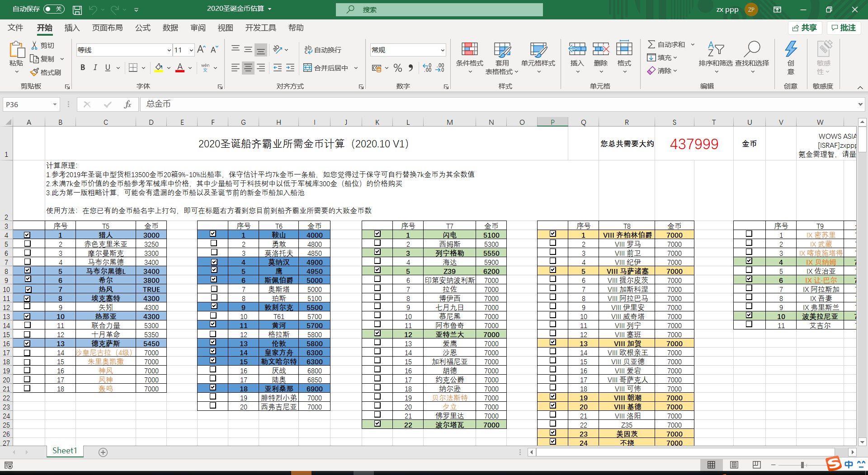The image size is (868, 475).
Task: Open the font size dropdown
Action: 190,50
